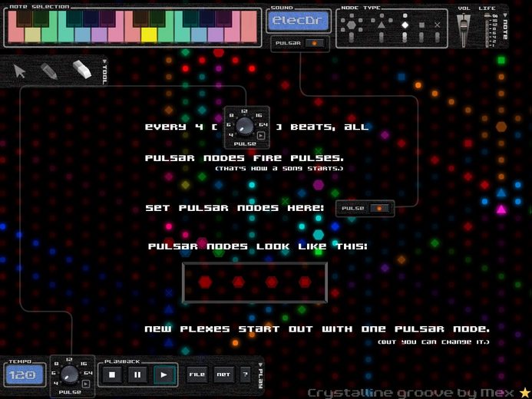
Task: Click the small play icon on center Pulse knob
Action: pyautogui.click(x=261, y=136)
